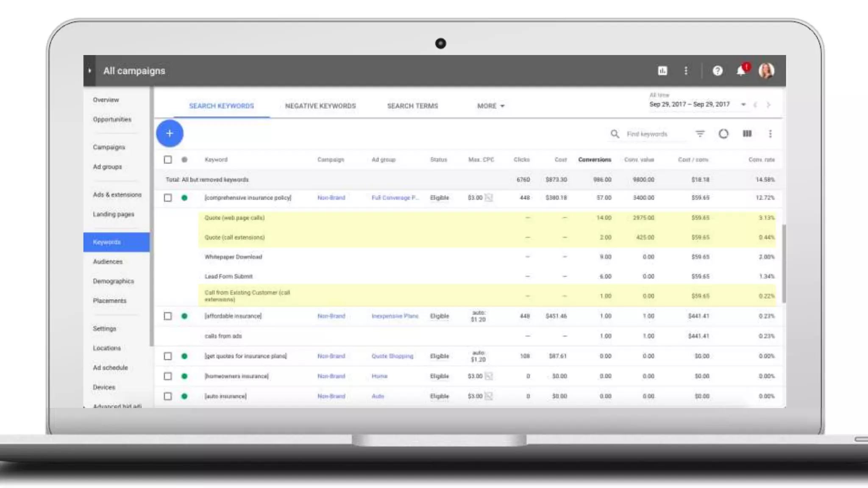Open the date range dropdown arrow
The image size is (868, 488).
click(x=743, y=104)
